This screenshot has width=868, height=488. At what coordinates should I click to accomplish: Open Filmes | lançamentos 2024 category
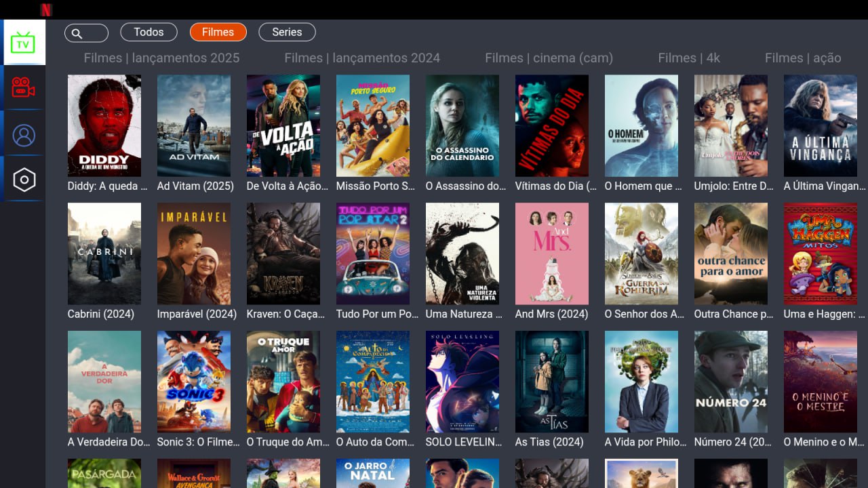coord(362,58)
